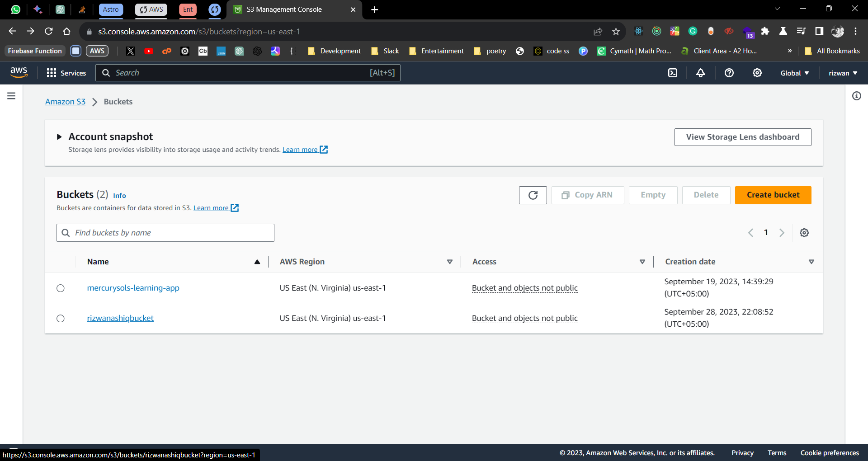Open the Cookie preferences footer link
The width and height of the screenshot is (868, 461).
tap(830, 453)
